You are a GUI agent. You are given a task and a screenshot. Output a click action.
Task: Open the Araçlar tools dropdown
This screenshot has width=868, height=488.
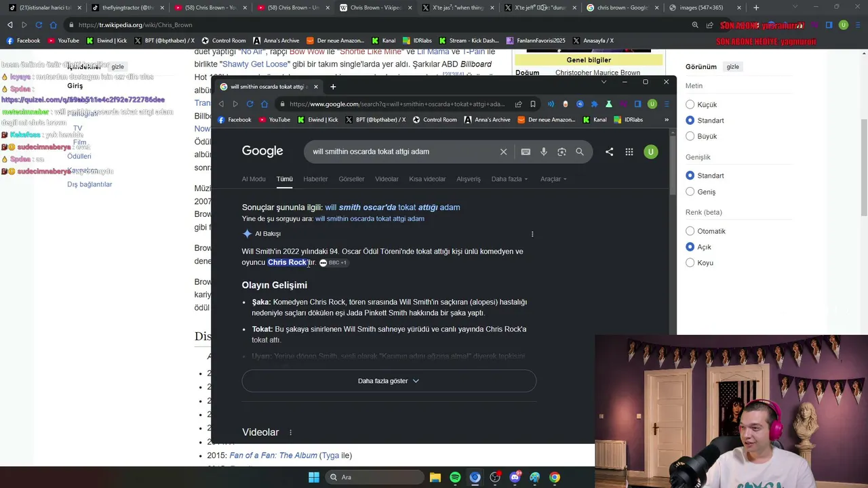click(x=553, y=179)
